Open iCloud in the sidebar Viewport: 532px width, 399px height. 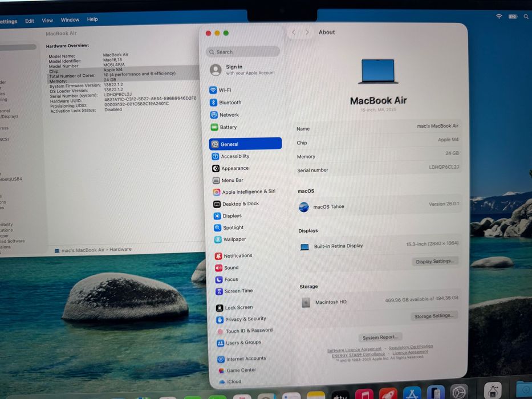[230, 381]
